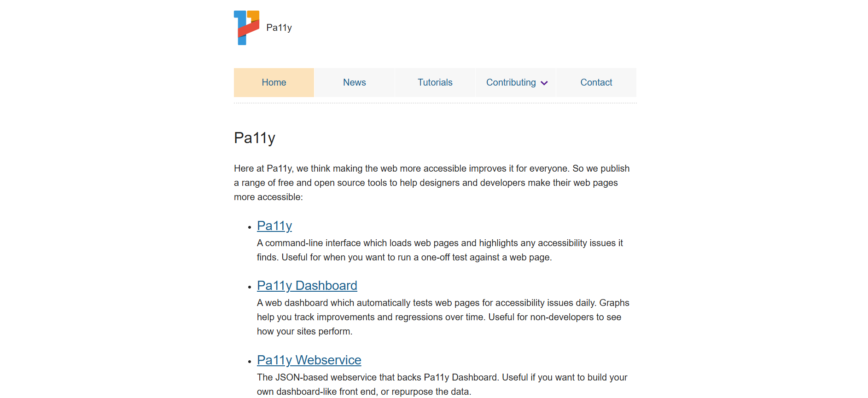The height and width of the screenshot is (398, 868).
Task: Visit the Pa11y Webservice link
Action: click(309, 360)
